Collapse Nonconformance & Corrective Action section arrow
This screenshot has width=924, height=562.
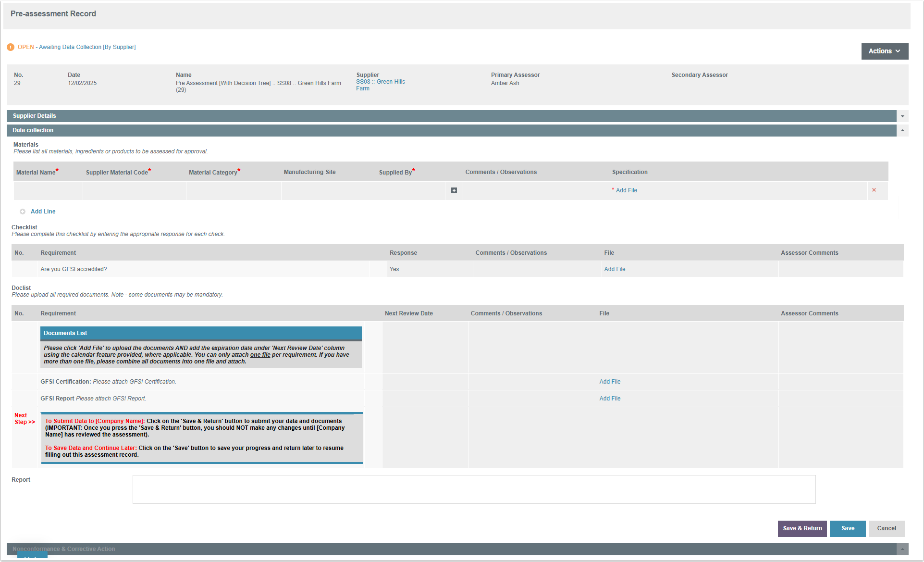tap(902, 549)
